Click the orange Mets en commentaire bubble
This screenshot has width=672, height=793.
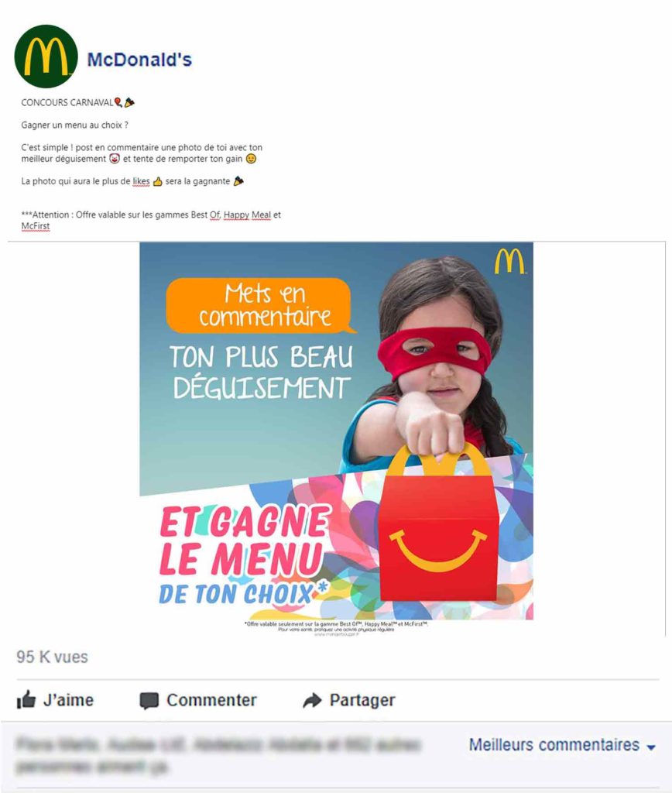(259, 305)
